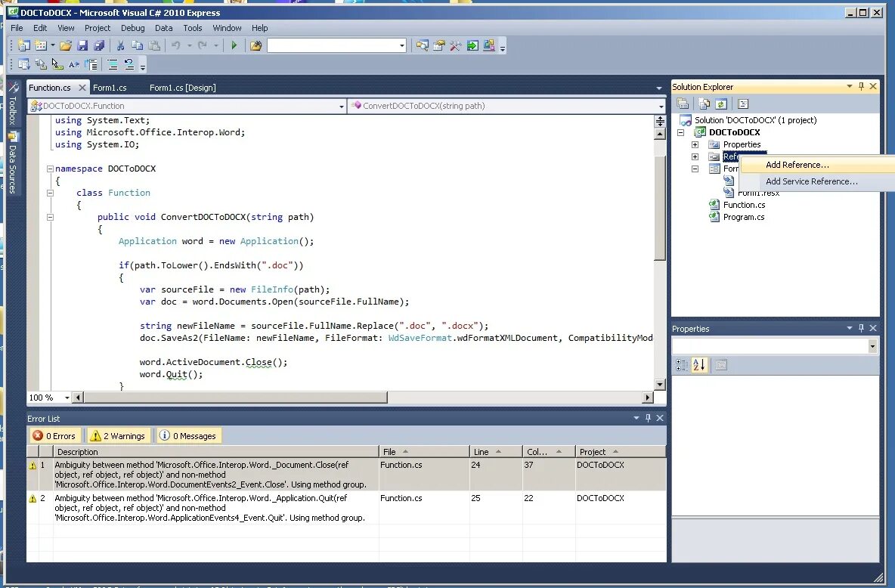Click the Redo arrow icon
Screen dimensions: 895x588
[x=202, y=45]
